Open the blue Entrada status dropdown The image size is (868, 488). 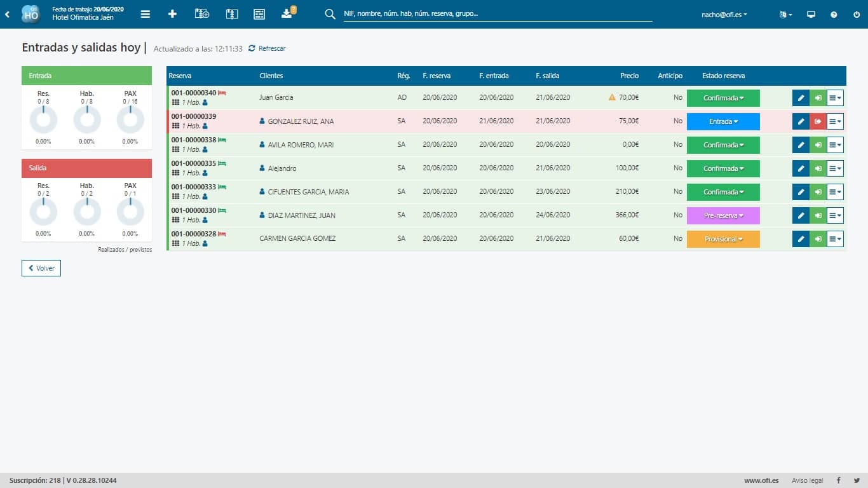coord(723,121)
